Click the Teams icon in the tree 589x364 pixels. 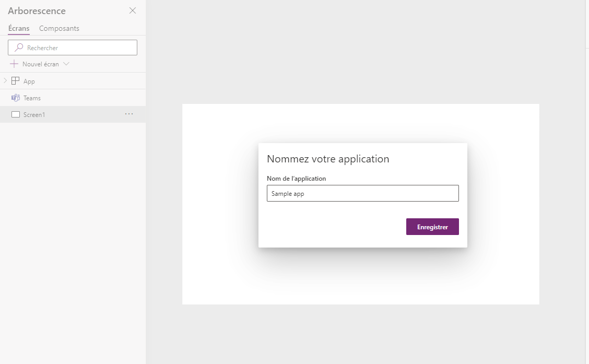(x=15, y=98)
